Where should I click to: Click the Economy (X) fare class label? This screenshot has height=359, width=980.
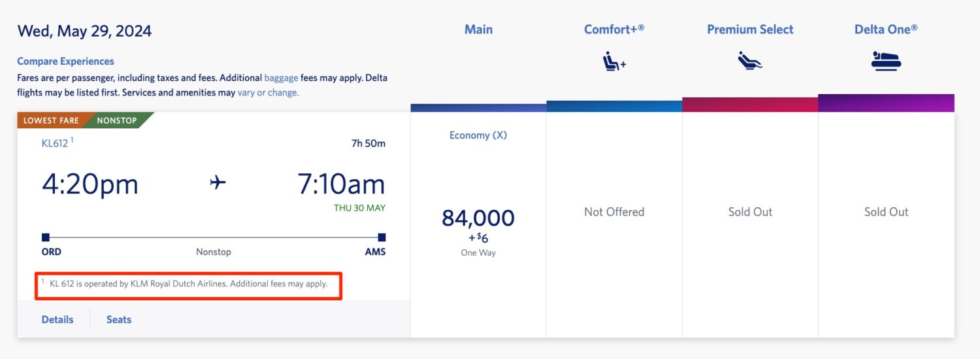click(478, 135)
